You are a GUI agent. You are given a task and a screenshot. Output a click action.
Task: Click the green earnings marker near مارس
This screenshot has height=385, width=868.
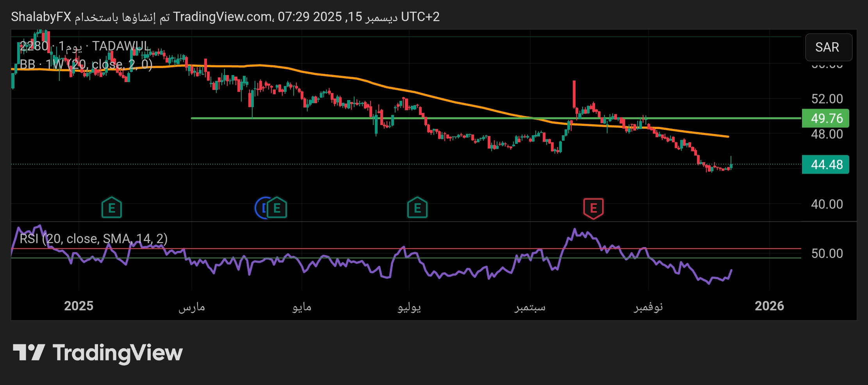point(112,208)
